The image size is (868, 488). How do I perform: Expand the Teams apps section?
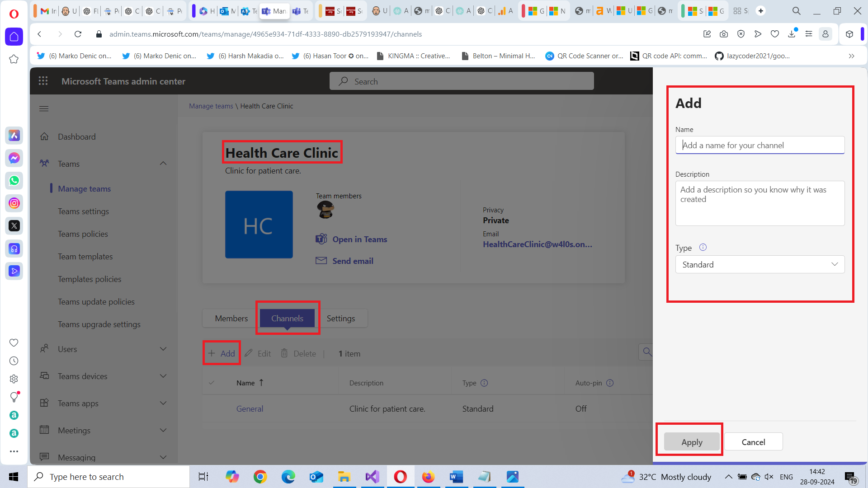(163, 403)
